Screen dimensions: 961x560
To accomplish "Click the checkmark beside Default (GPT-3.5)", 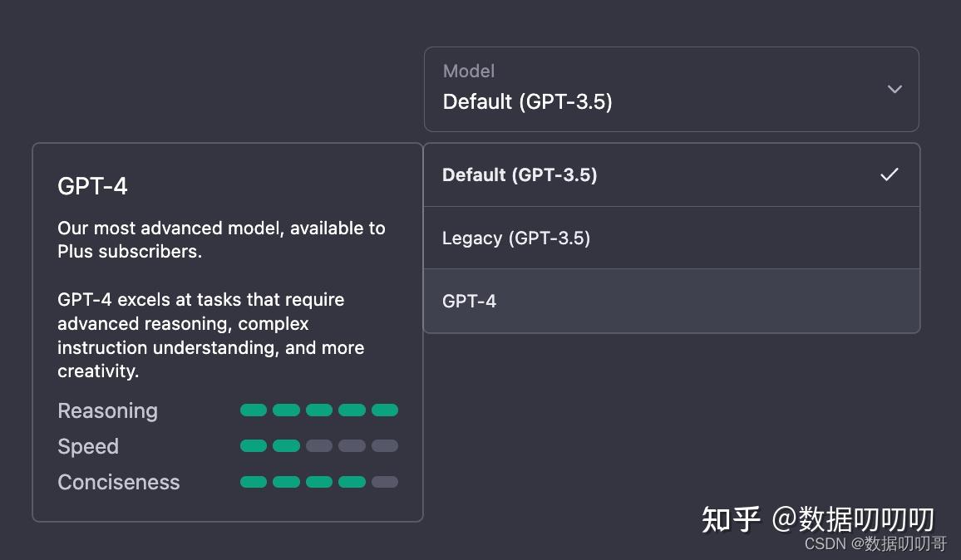I will pos(890,174).
